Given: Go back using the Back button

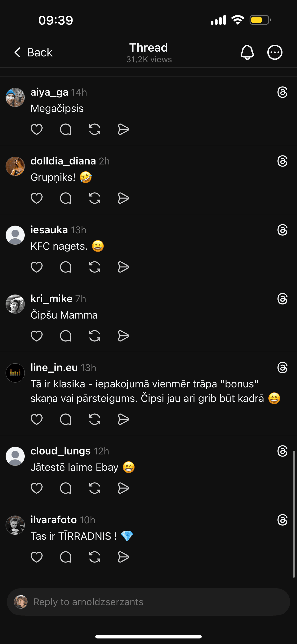Looking at the screenshot, I should coord(34,53).
